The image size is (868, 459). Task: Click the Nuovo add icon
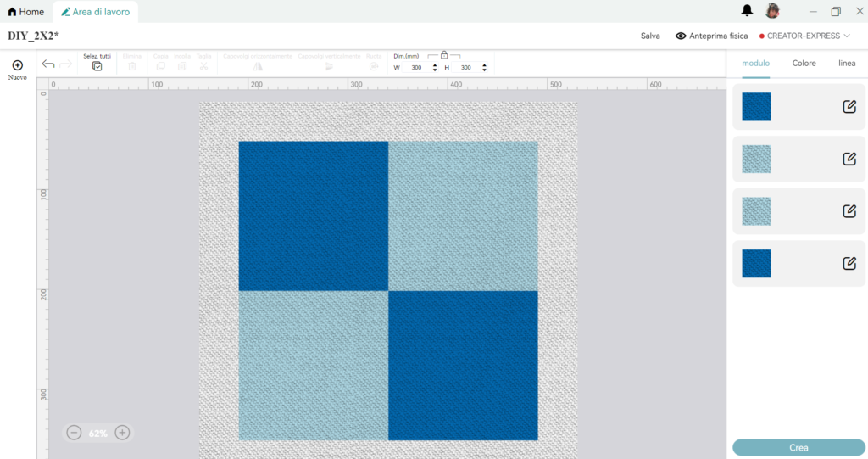pos(17,65)
